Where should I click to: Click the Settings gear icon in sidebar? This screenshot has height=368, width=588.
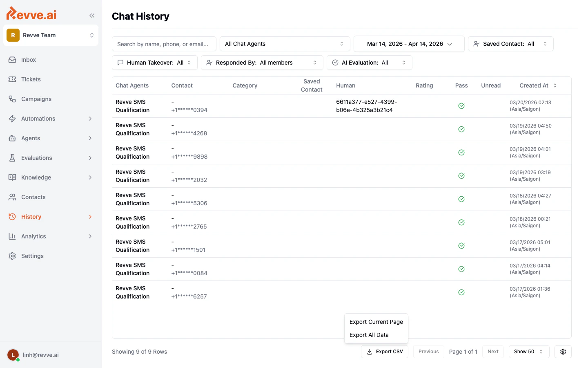(x=12, y=256)
